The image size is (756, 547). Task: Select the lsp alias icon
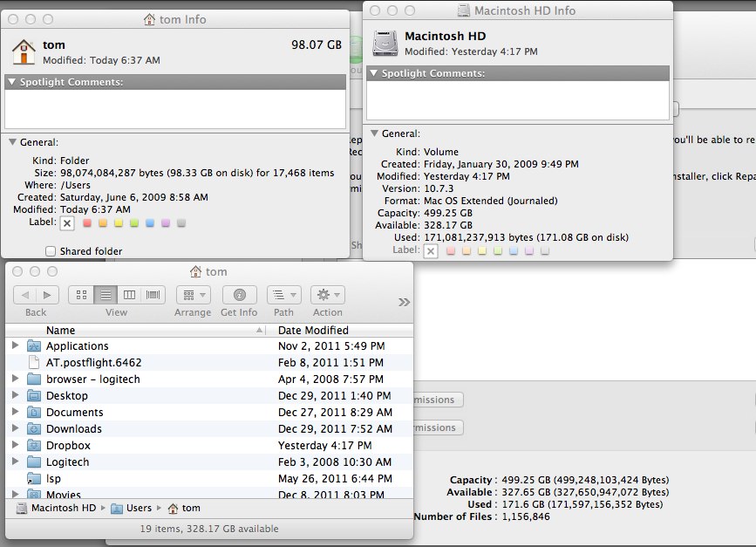tap(34, 478)
